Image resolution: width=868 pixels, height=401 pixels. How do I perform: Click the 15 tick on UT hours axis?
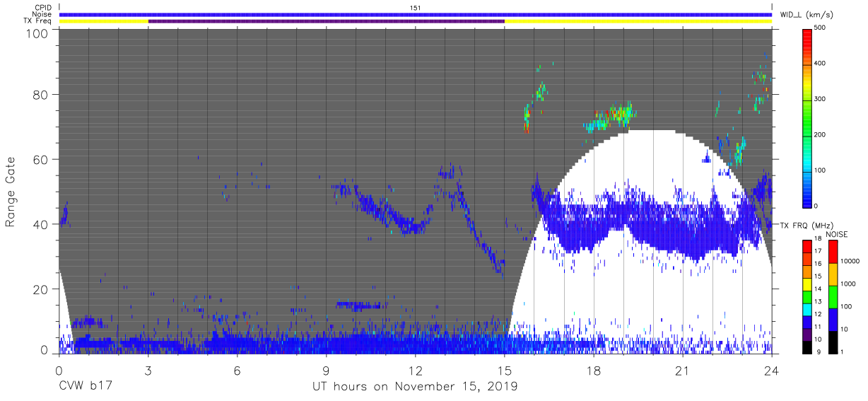pos(505,370)
